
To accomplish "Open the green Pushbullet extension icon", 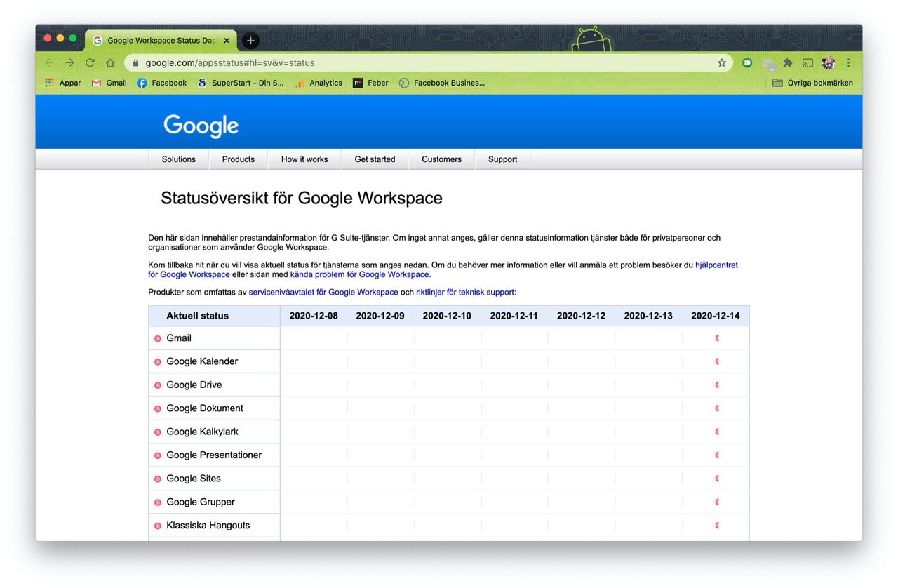I will click(x=747, y=62).
